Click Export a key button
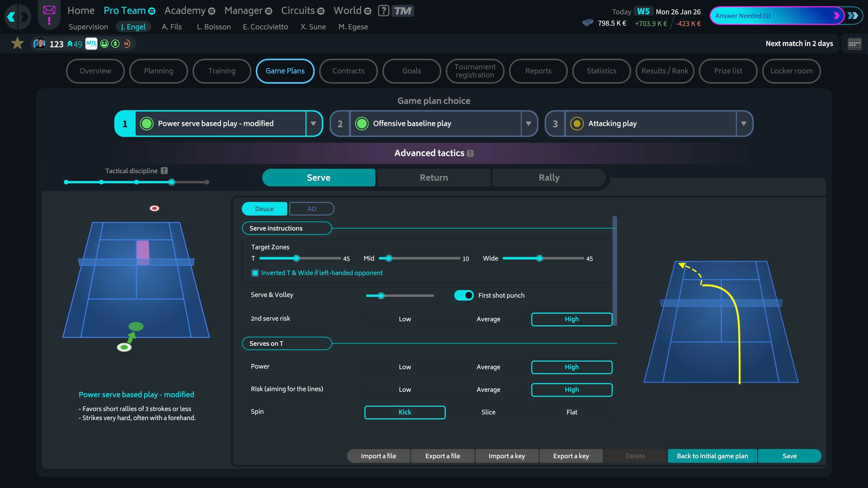868x488 pixels. 571,456
